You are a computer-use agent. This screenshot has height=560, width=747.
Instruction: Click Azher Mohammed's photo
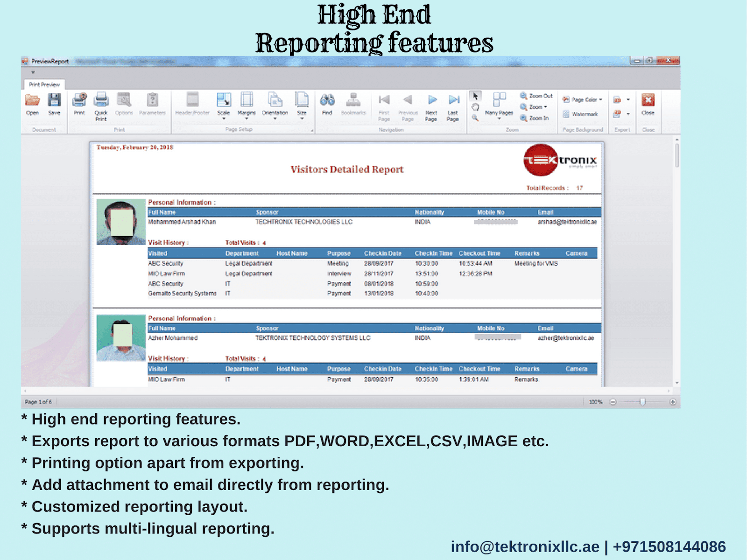(121, 337)
